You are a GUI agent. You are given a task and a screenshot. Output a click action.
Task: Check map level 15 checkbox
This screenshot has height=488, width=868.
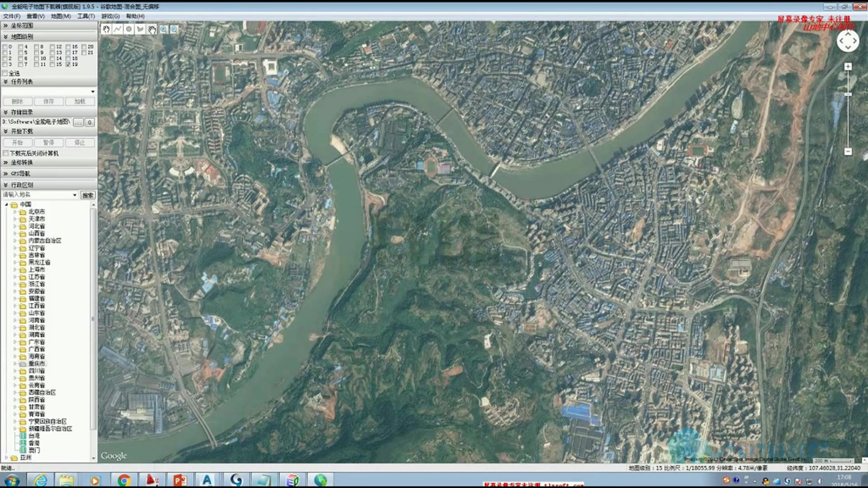[53, 65]
